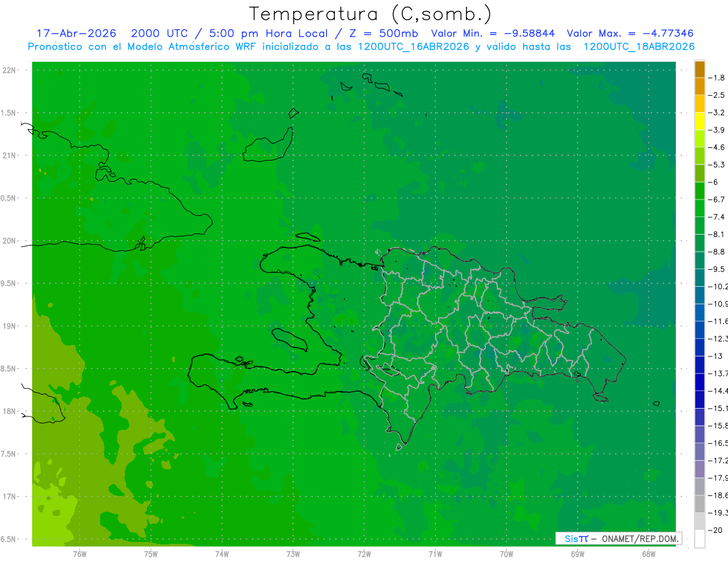Click the 22N latitude axis label
The width and height of the screenshot is (728, 562).
tap(10, 70)
